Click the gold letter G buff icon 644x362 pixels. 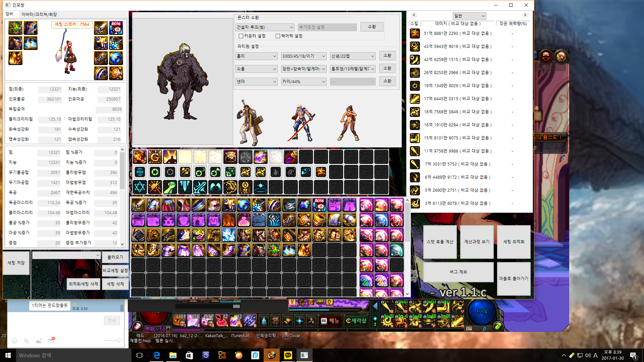click(x=155, y=157)
